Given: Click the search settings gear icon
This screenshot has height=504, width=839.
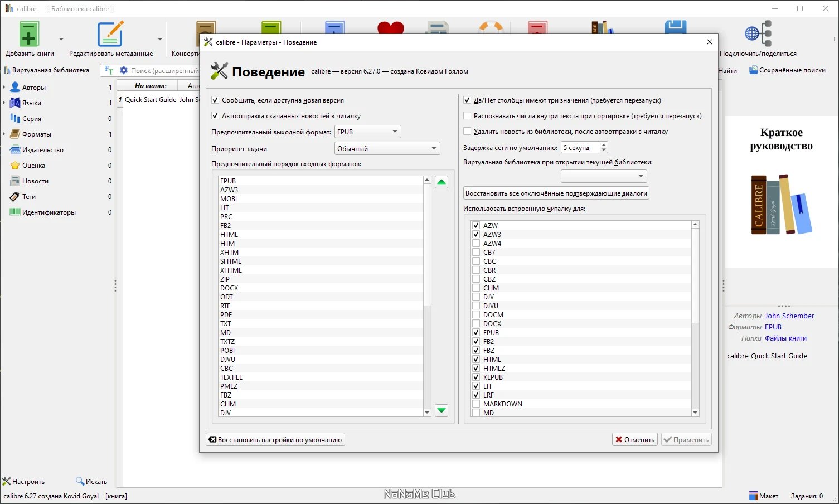Looking at the screenshot, I should tap(124, 70).
